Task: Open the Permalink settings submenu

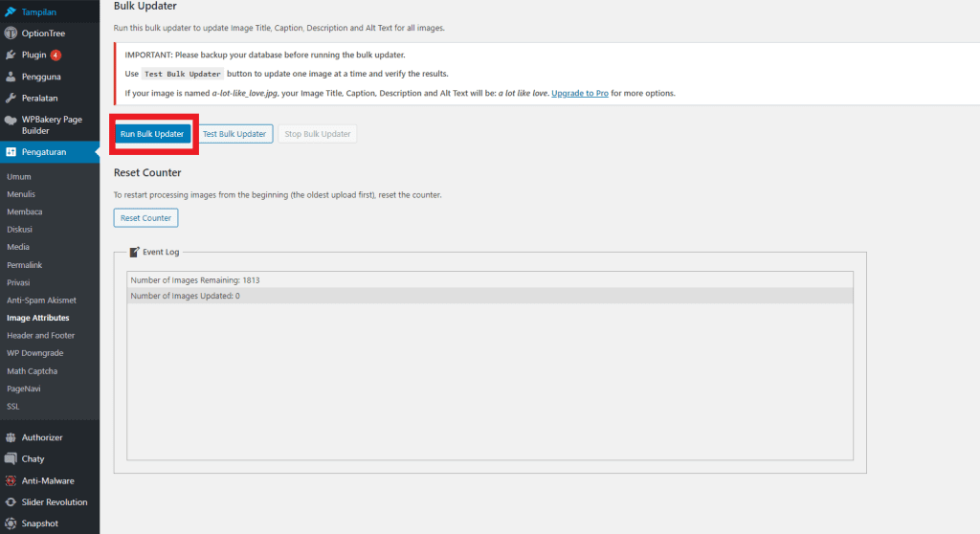Action: point(24,265)
